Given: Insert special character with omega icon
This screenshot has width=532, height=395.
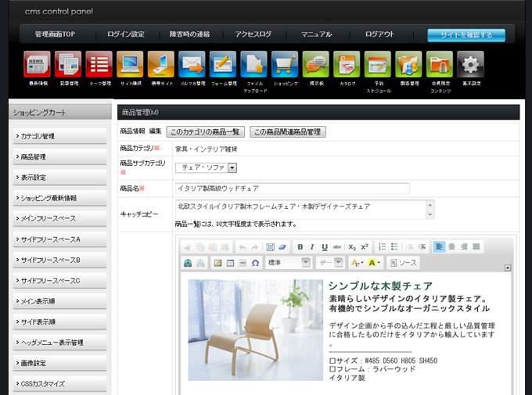Looking at the screenshot, I should click(x=255, y=263).
